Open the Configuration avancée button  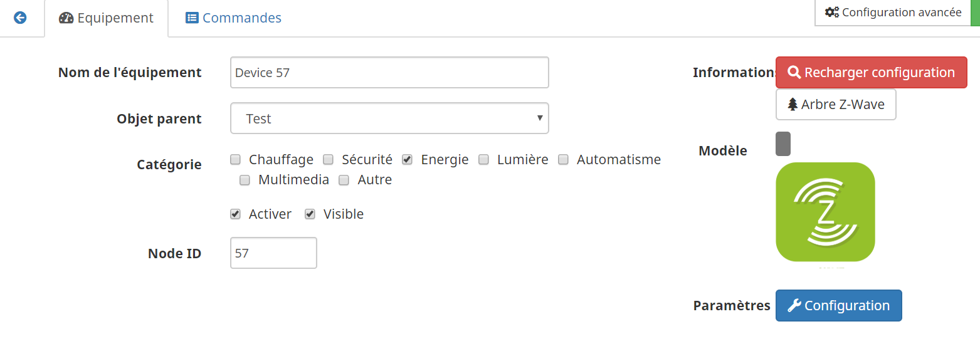(x=893, y=13)
